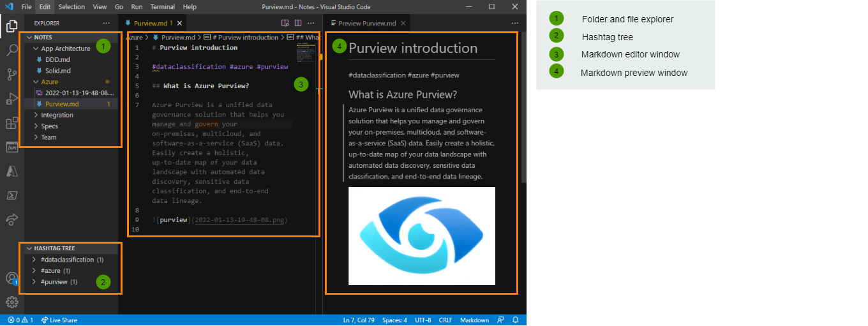Image resolution: width=868 pixels, height=326 pixels.
Task: Open the Extensions view icon
Action: click(11, 123)
